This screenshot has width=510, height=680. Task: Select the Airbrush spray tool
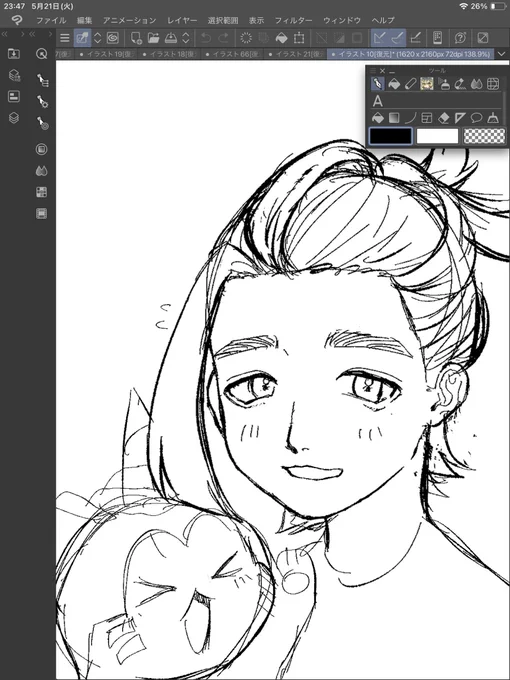tap(444, 84)
